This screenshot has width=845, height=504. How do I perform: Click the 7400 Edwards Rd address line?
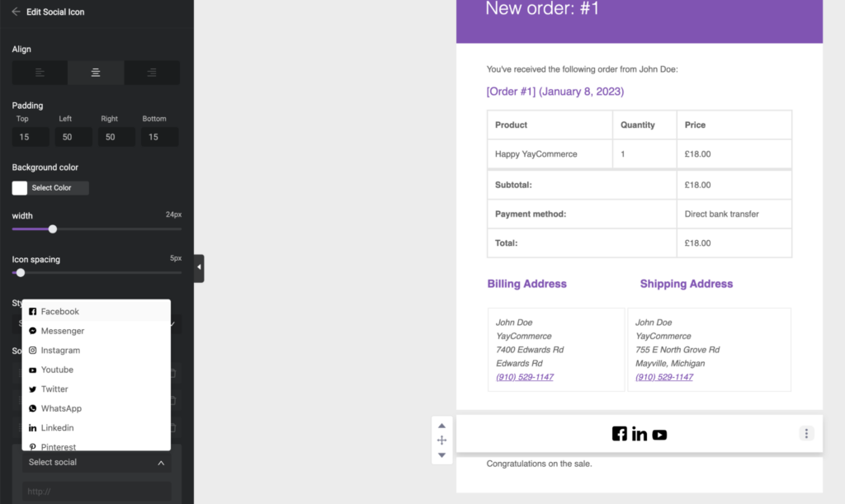coord(530,350)
